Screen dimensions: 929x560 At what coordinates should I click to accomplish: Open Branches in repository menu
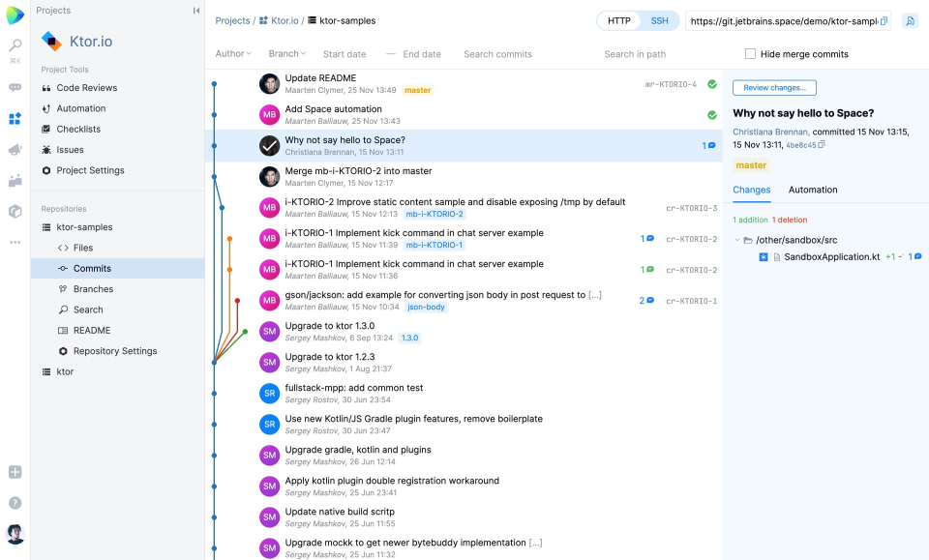point(93,289)
